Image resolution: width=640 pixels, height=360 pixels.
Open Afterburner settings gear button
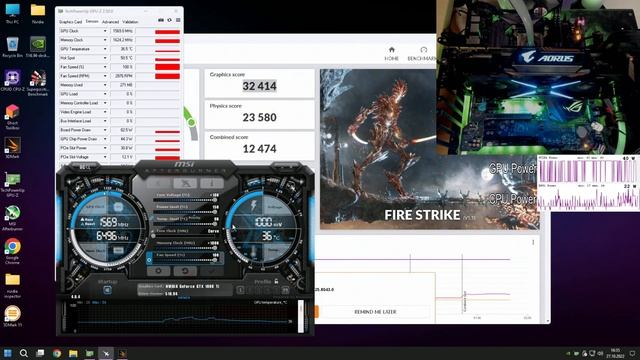(158, 271)
